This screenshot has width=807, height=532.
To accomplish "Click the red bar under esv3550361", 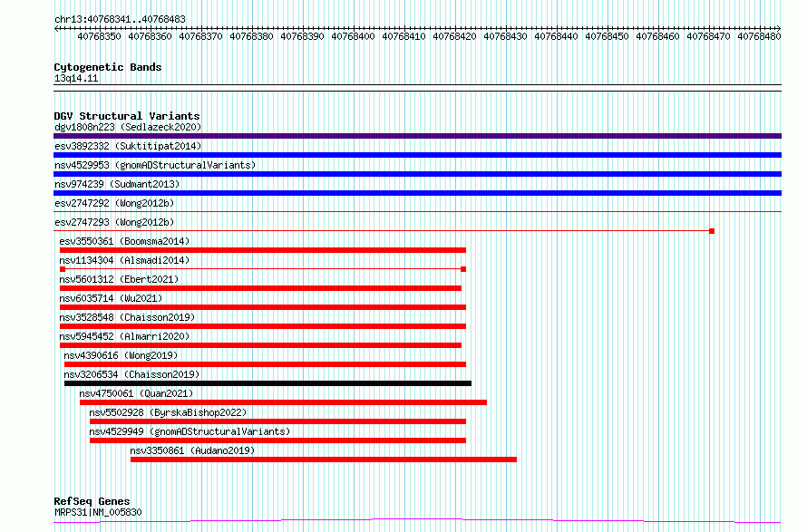I will (x=262, y=250).
